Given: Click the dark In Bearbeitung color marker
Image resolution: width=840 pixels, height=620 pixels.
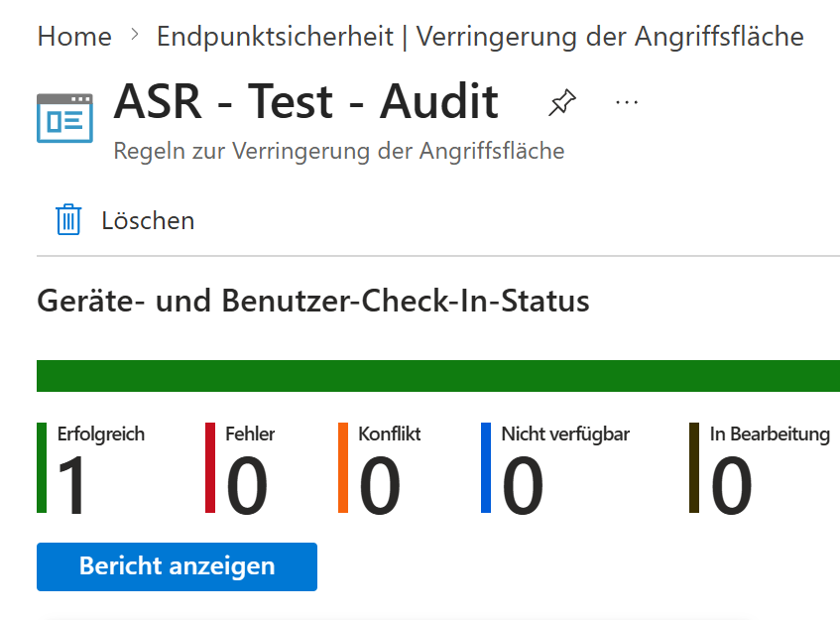Looking at the screenshot, I should [694, 467].
